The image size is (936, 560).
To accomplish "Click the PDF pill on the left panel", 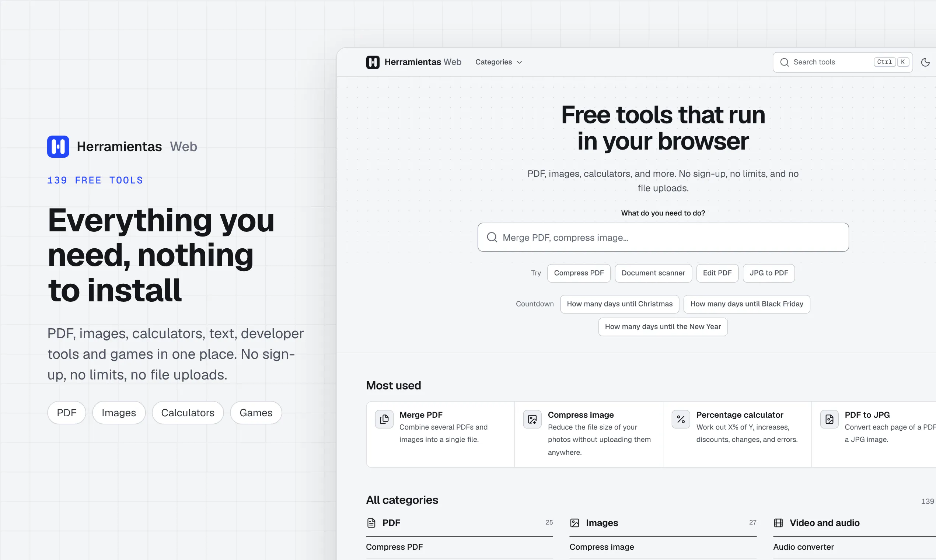I will click(66, 413).
